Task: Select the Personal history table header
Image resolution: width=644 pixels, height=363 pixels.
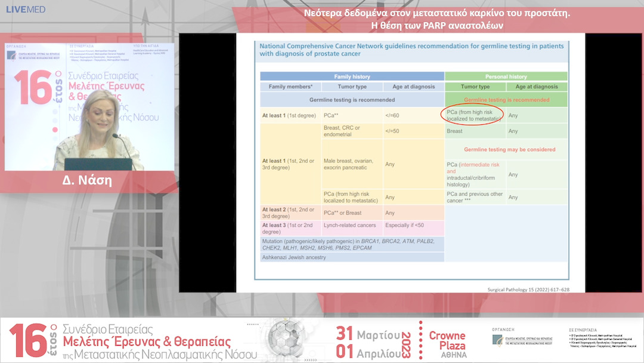Action: tap(506, 76)
